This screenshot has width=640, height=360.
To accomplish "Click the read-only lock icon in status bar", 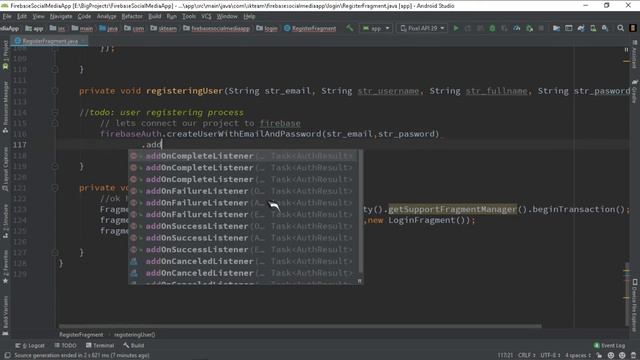I will (x=599, y=356).
